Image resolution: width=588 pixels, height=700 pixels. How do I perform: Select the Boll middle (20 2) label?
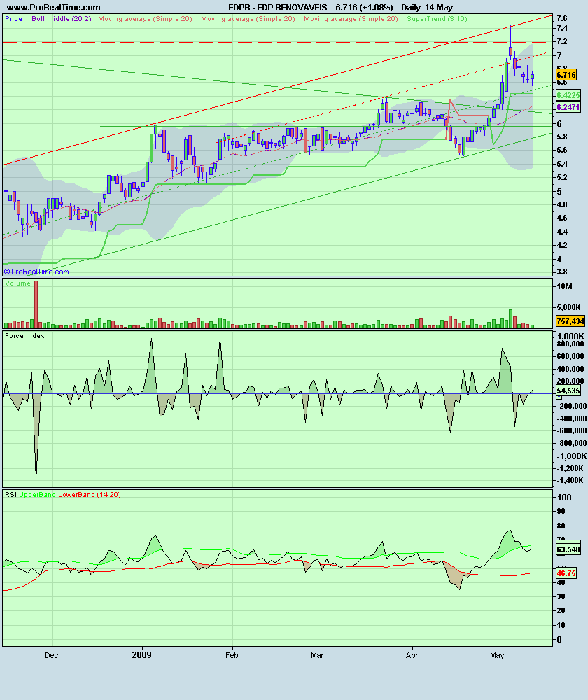click(62, 19)
